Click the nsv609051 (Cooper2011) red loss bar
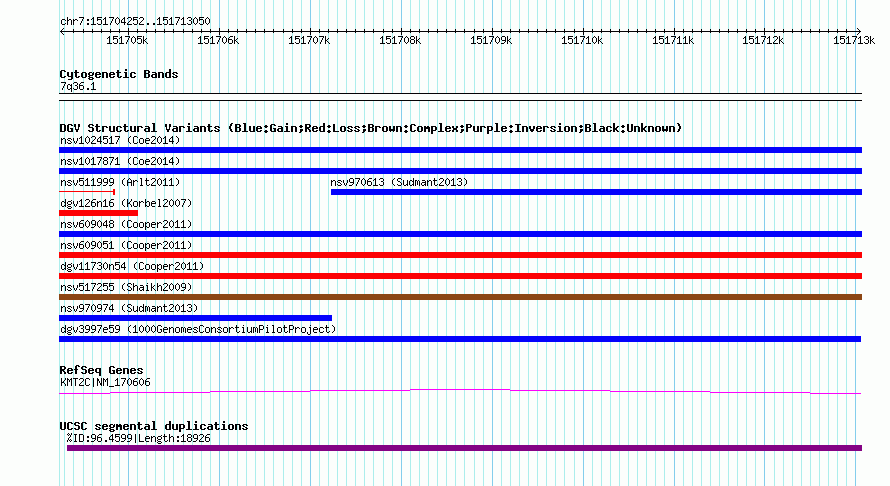This screenshot has height=486, width=890. click(x=460, y=255)
